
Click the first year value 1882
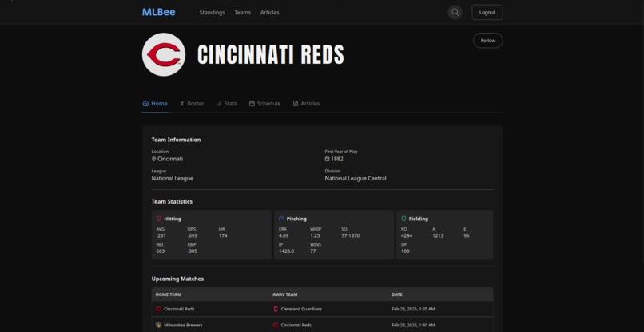tap(337, 159)
